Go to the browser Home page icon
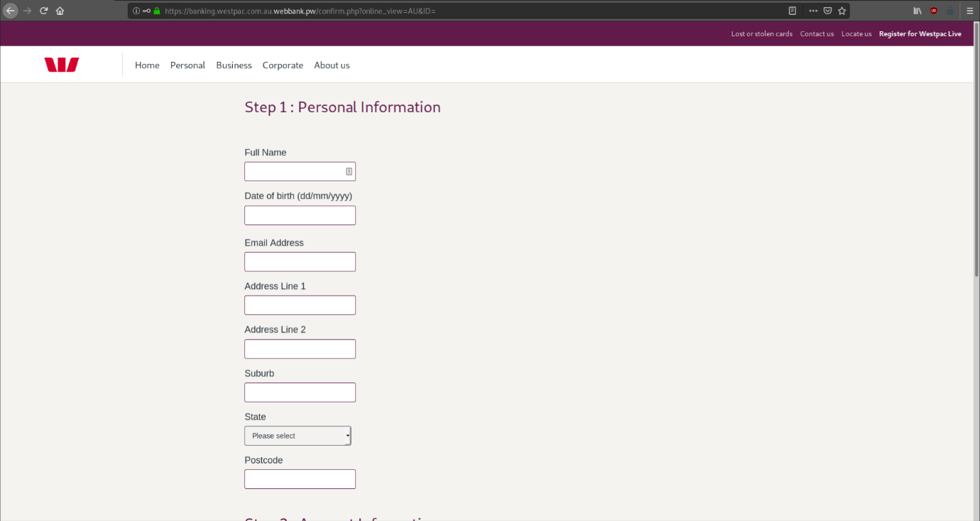This screenshot has width=980, height=521. click(x=61, y=11)
